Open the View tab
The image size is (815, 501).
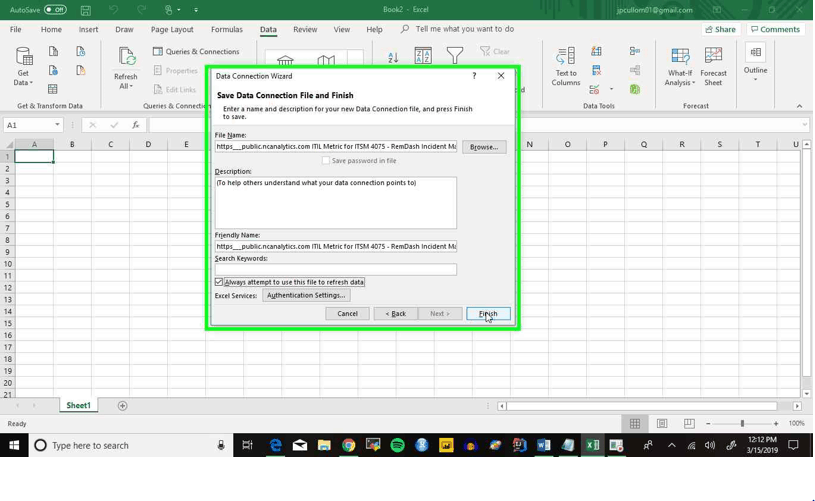[341, 30]
